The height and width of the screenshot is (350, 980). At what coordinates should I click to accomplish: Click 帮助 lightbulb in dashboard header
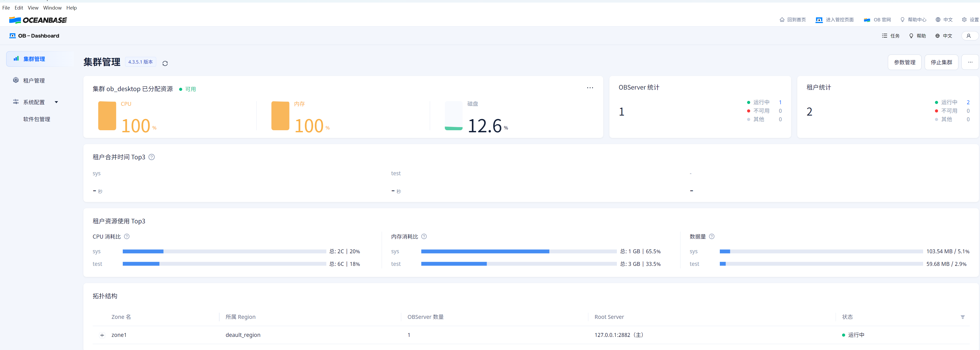(x=911, y=36)
